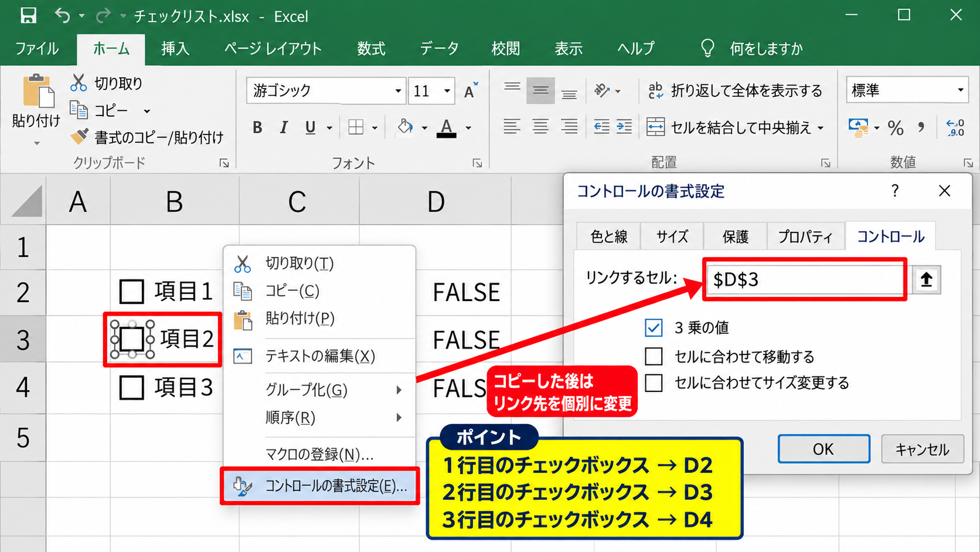
Task: Open the font name dropdown 游ゴシック
Action: point(398,91)
